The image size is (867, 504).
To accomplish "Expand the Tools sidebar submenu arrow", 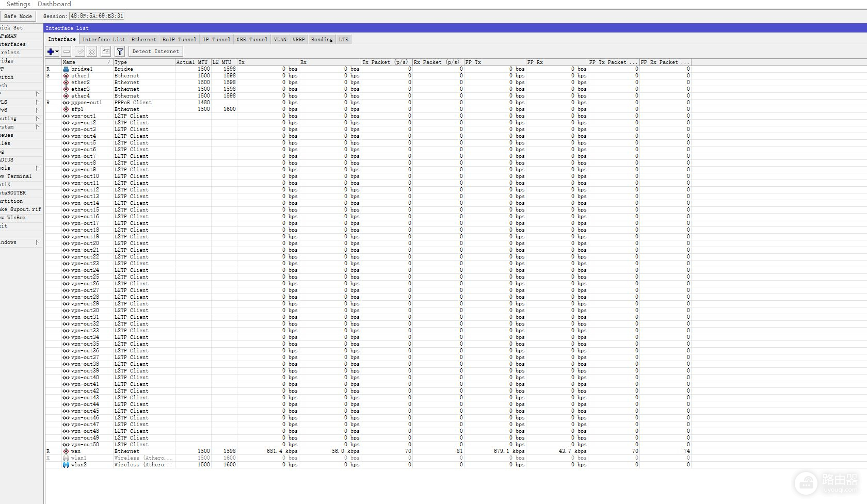I will (x=37, y=168).
